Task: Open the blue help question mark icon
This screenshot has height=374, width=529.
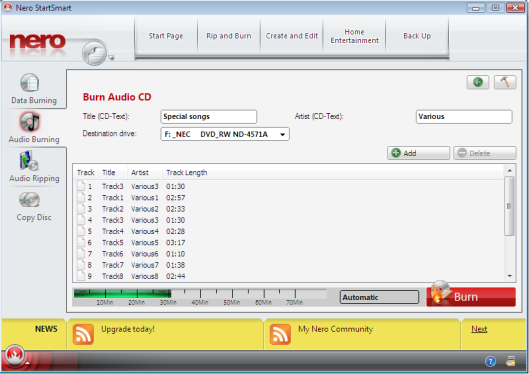Action: (490, 362)
